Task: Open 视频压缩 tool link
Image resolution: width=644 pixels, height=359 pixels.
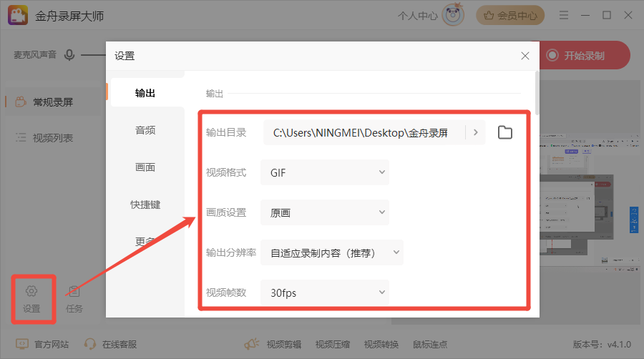Action: 333,344
